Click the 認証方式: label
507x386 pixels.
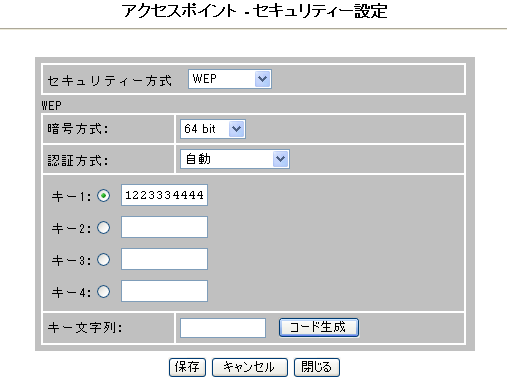click(78, 161)
